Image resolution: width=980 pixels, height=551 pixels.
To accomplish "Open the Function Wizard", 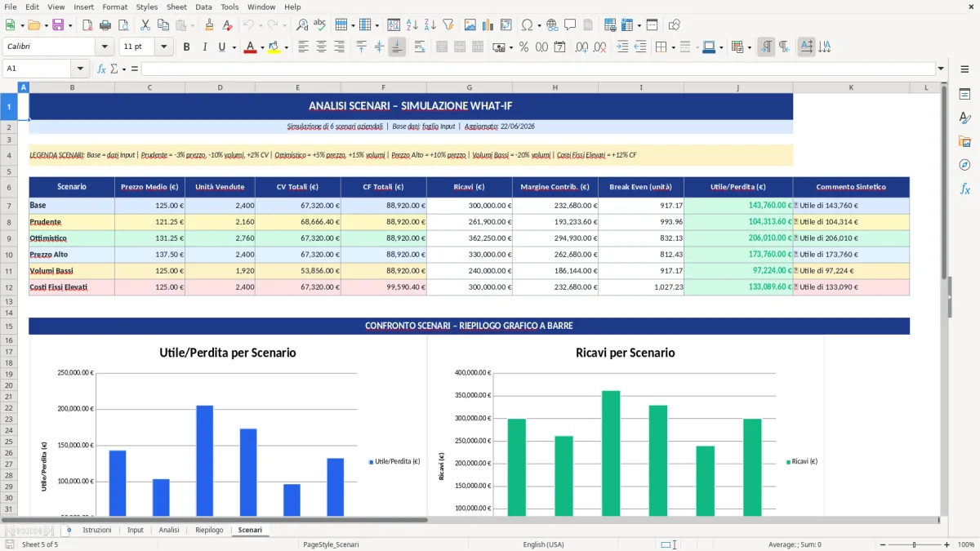I will click(x=102, y=69).
